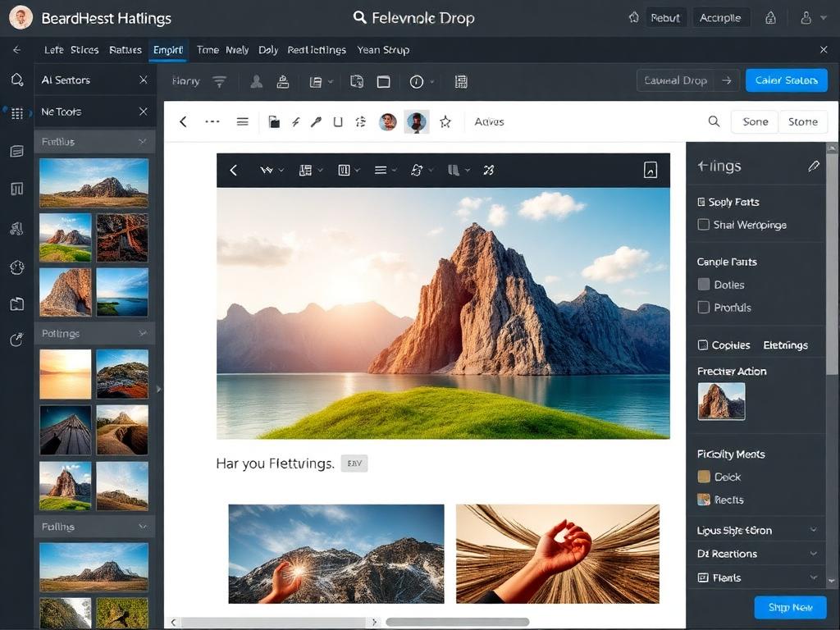
Task: Click the calculator grid icon in top toolbar
Action: 461,81
